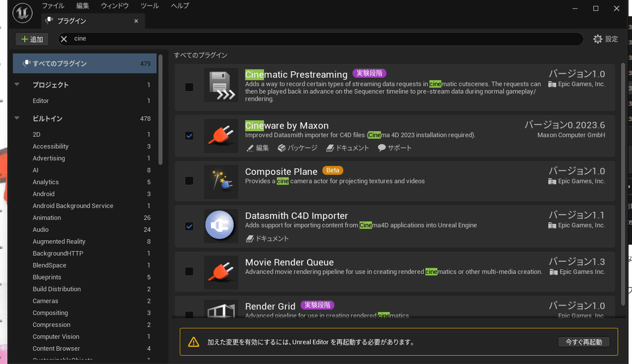Open the ツール menu
Image resolution: width=632 pixels, height=364 pixels.
[x=150, y=6]
